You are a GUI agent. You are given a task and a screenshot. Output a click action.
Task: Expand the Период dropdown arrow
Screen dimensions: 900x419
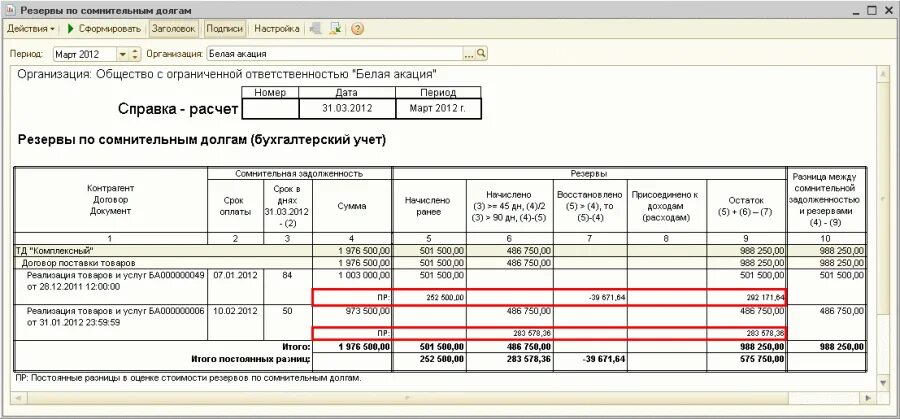tap(122, 54)
